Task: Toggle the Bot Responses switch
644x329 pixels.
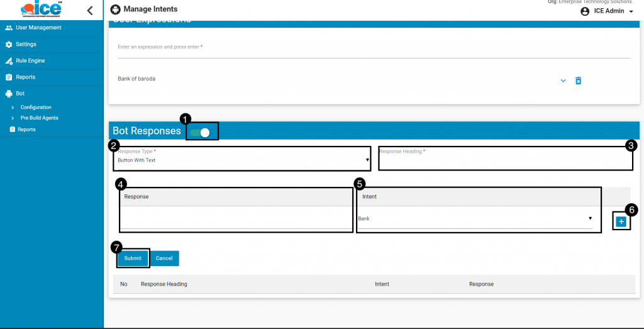Action: coord(201,132)
